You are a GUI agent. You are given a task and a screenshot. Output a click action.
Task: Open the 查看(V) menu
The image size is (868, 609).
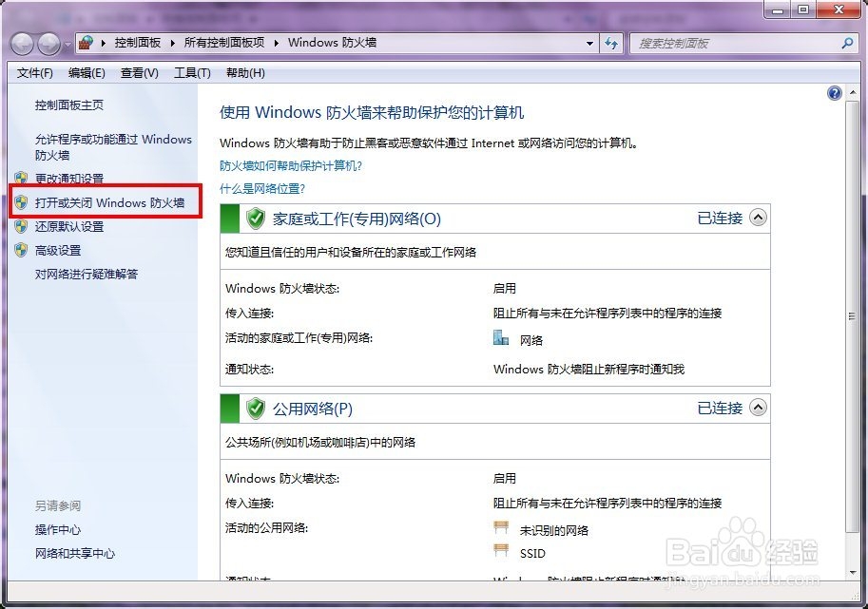[x=140, y=73]
